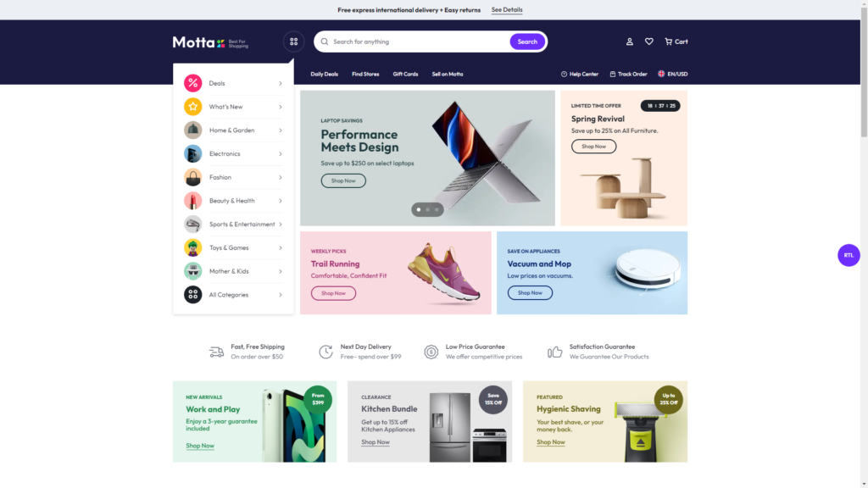Toggle the categories grid icon button
This screenshot has width=868, height=488.
[x=294, y=42]
